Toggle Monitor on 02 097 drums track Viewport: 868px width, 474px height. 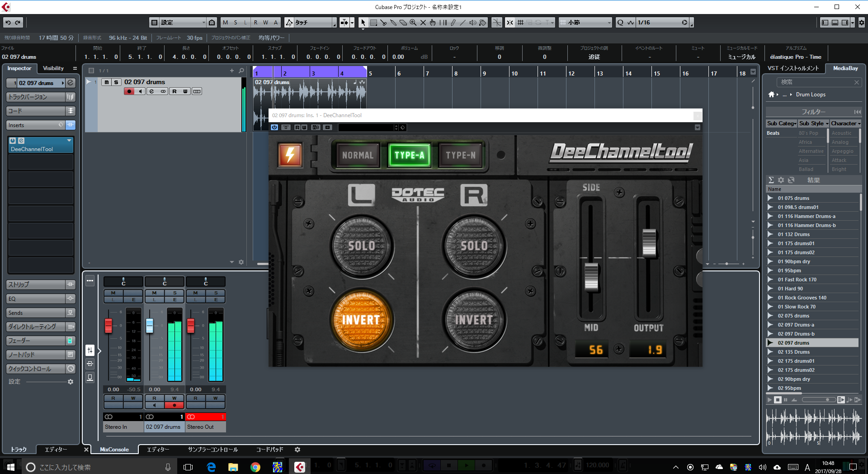click(x=140, y=91)
